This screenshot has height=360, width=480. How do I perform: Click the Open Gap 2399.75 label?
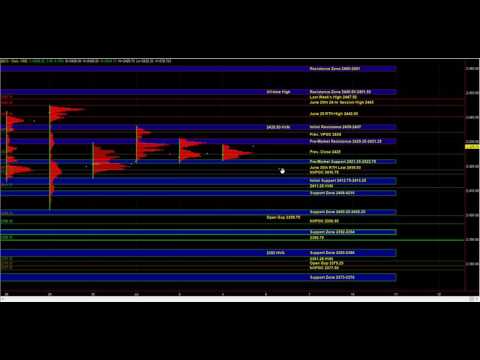[x=283, y=217]
